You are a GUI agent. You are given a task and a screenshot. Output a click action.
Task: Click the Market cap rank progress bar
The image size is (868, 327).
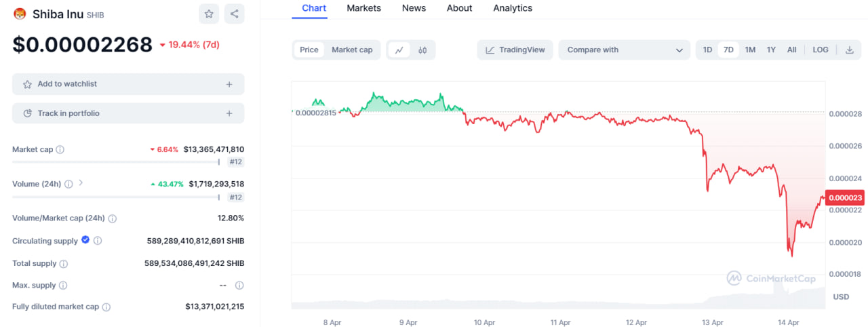tap(116, 162)
